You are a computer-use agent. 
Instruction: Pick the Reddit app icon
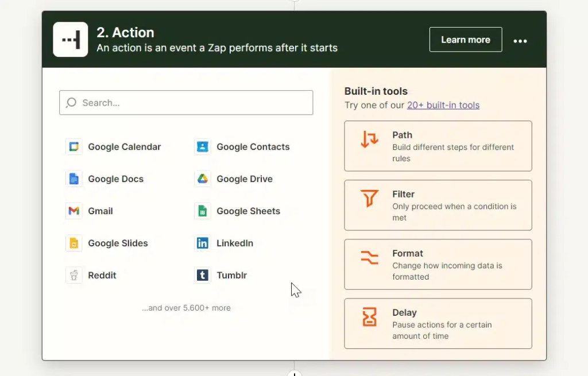pos(73,276)
